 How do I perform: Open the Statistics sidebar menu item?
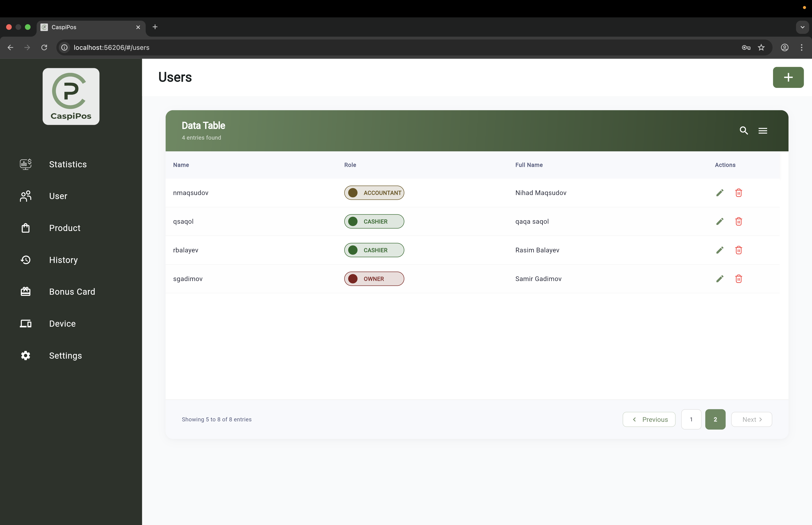(68, 164)
